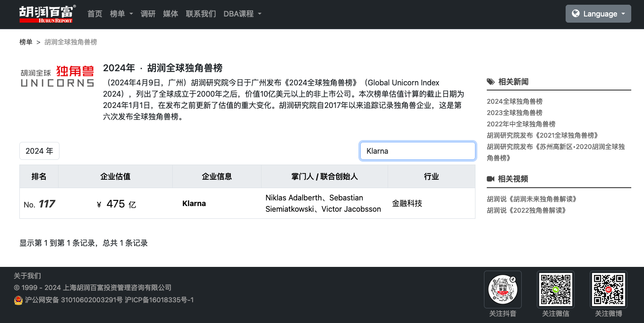The image size is (644, 323).
Task: Open the 2022年中全球独角兽榜 news link
Action: (521, 124)
